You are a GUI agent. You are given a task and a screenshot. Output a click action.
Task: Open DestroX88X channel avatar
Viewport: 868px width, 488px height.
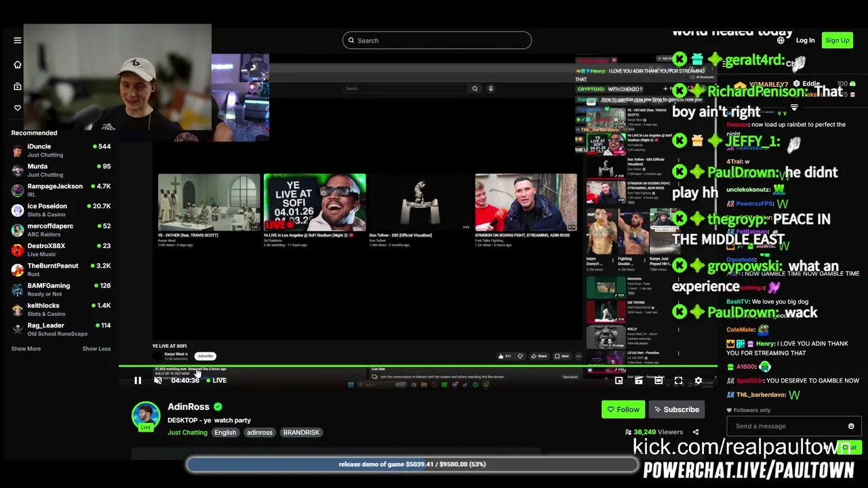pos(18,250)
